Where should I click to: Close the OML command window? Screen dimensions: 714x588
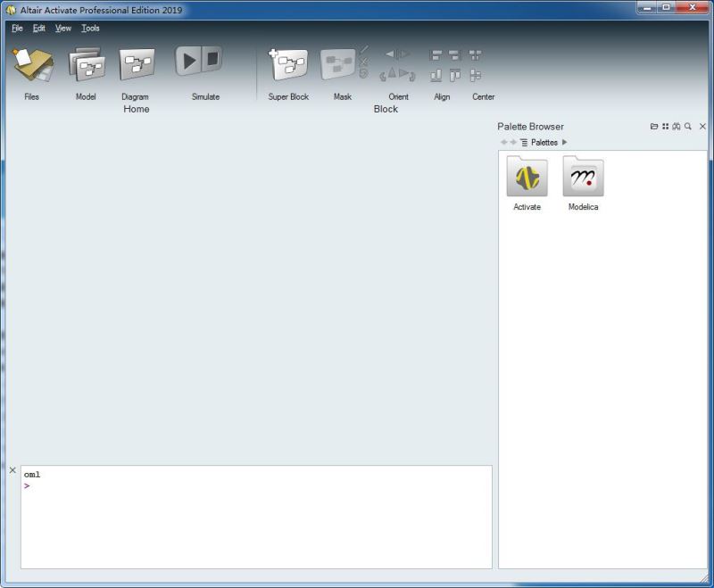12,470
